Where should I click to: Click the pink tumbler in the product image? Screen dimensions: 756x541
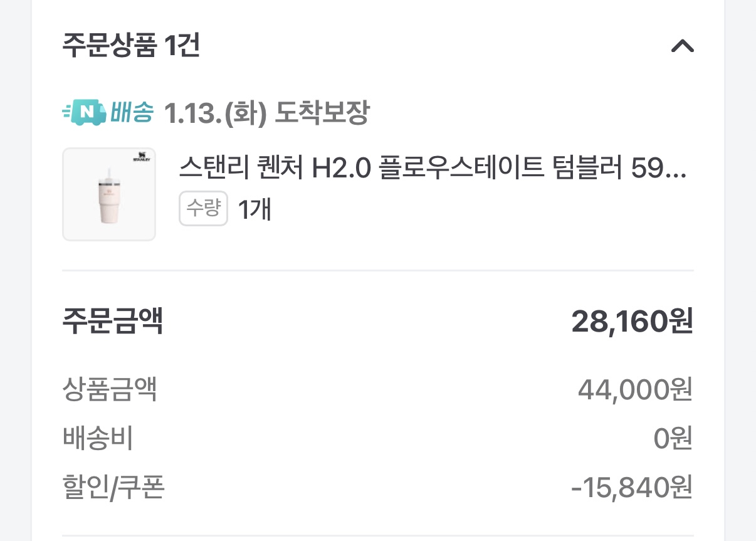point(108,201)
